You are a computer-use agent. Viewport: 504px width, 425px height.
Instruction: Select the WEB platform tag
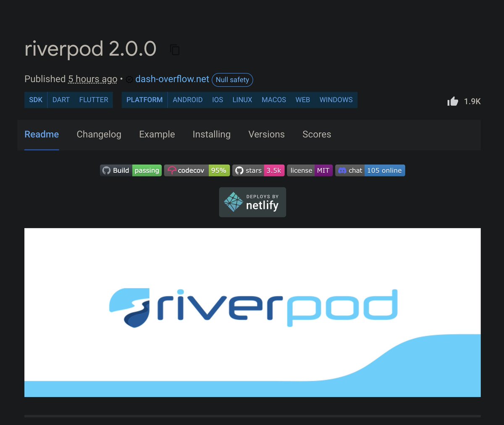coord(303,100)
